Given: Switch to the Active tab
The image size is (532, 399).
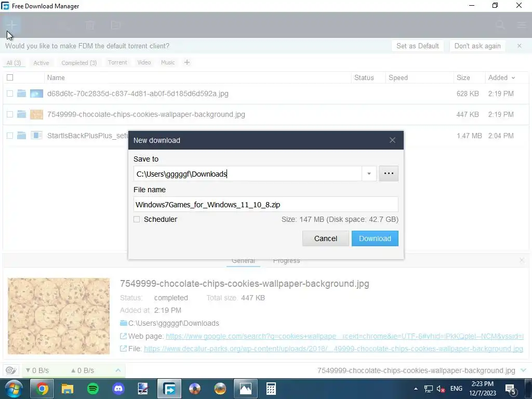Looking at the screenshot, I should pyautogui.click(x=41, y=63).
